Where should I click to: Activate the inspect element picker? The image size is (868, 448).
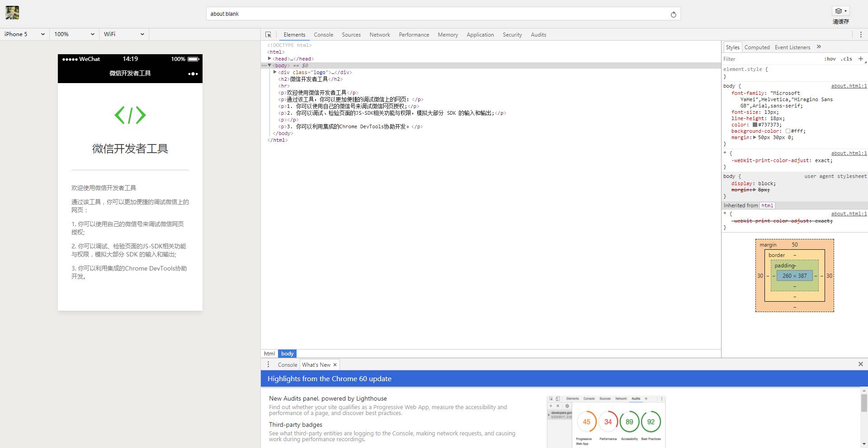268,35
